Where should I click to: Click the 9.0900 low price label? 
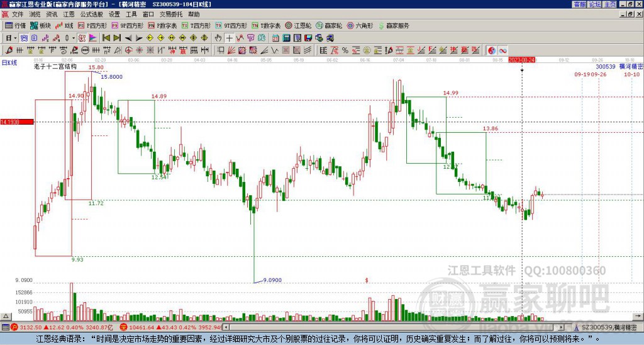pos(272,280)
